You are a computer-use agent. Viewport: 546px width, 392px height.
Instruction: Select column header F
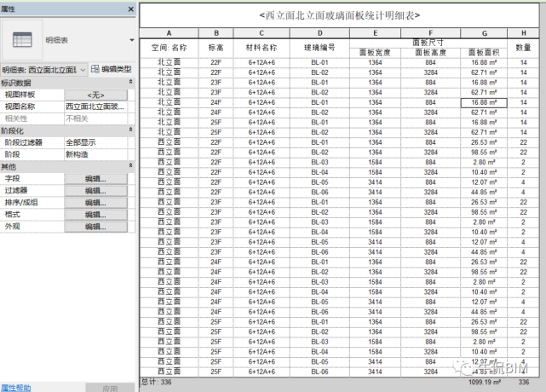pyautogui.click(x=431, y=33)
